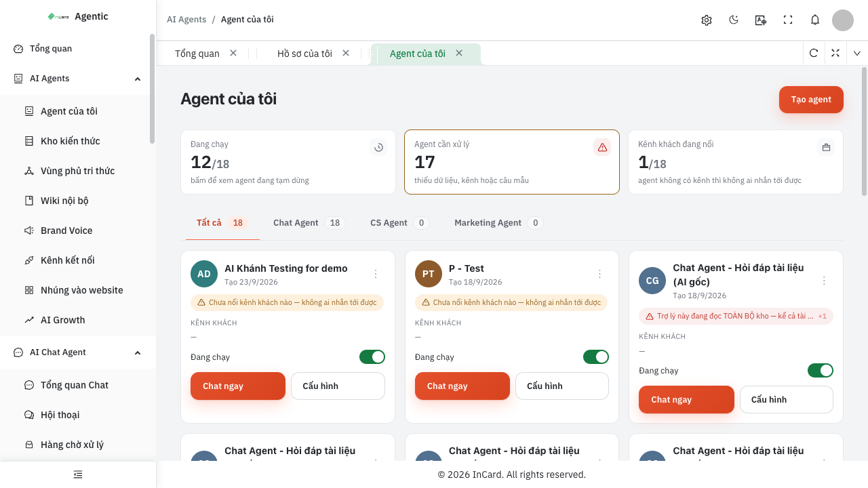Click the Tạo agent button
This screenshot has height=488, width=868.
811,100
